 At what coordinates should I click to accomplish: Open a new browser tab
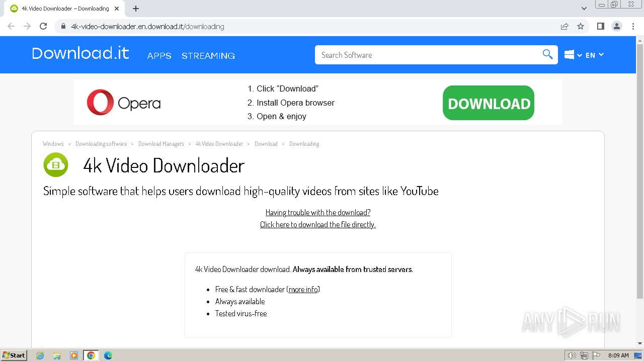point(135,9)
